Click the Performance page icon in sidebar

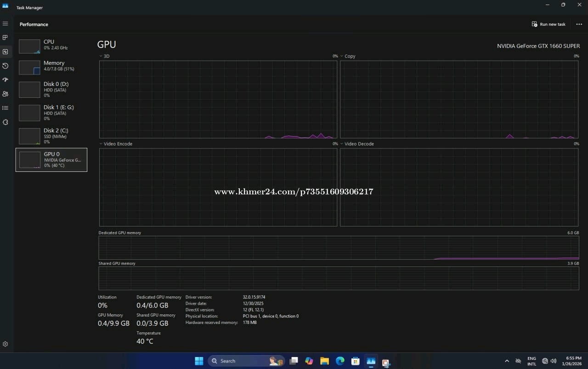pyautogui.click(x=6, y=51)
